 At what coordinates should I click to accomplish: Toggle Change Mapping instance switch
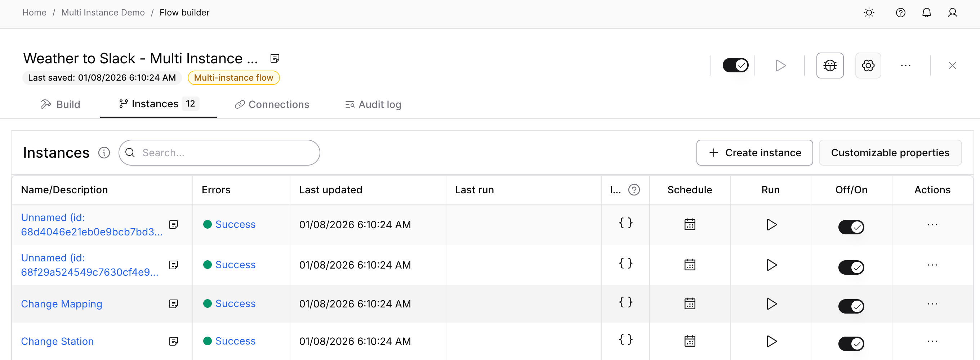coord(851,306)
